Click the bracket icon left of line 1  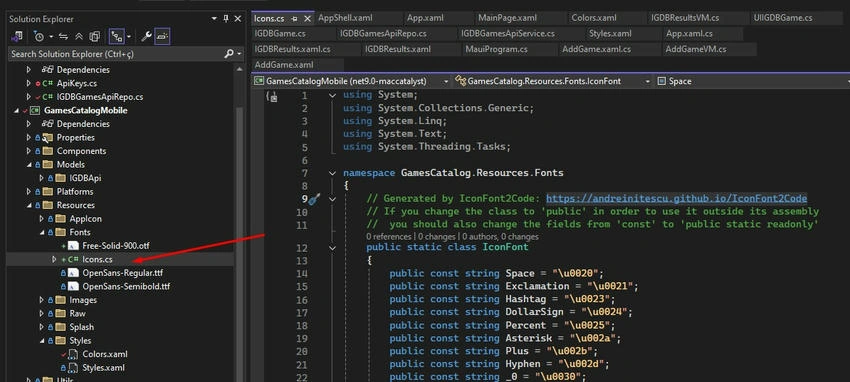click(x=271, y=96)
